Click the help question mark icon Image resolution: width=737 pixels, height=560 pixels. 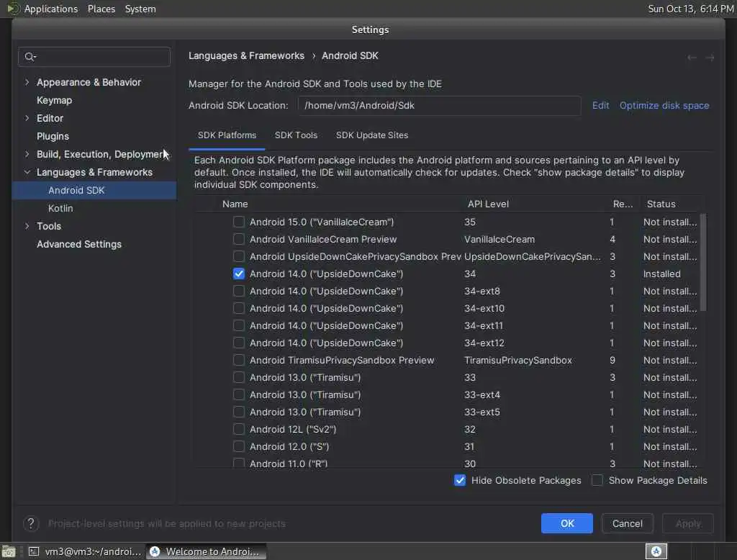tap(31, 523)
